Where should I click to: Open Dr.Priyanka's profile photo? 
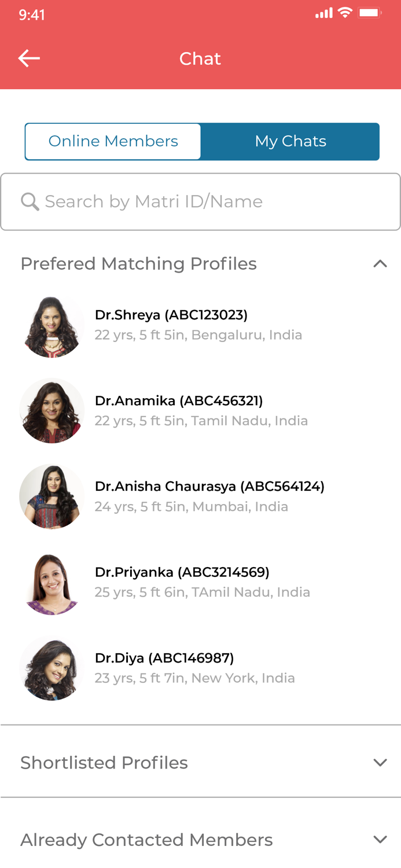[52, 583]
